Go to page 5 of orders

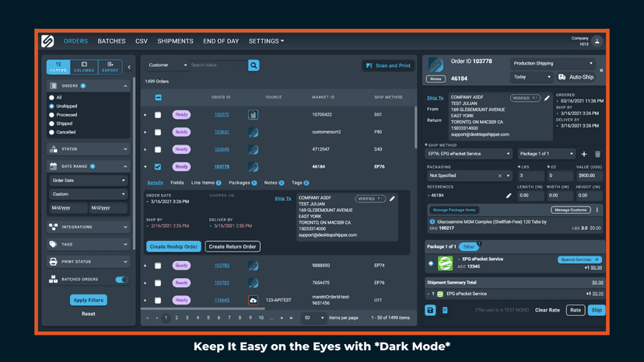[208, 318]
